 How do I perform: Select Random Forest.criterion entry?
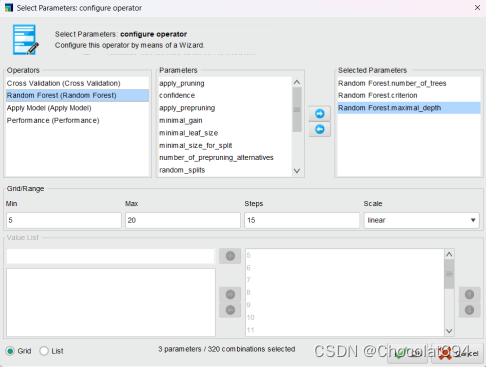click(409, 95)
